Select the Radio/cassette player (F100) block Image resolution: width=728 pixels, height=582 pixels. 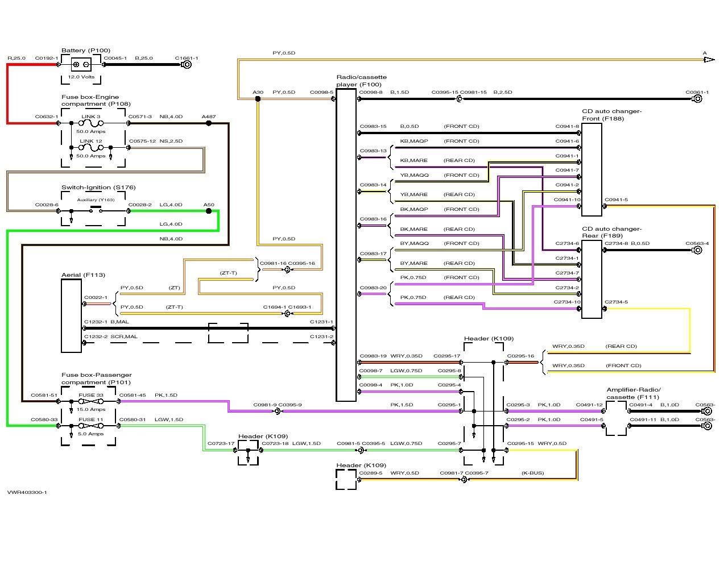pos(346,244)
